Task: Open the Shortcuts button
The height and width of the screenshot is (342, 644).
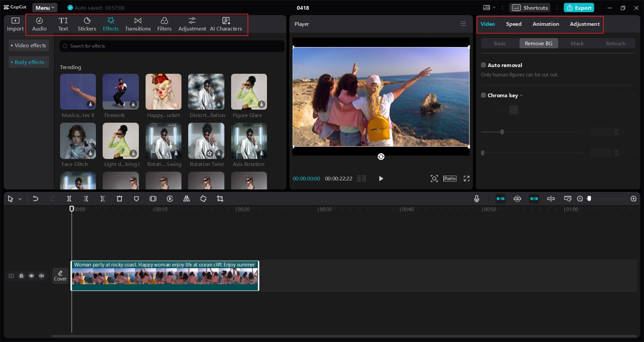Action: click(530, 8)
